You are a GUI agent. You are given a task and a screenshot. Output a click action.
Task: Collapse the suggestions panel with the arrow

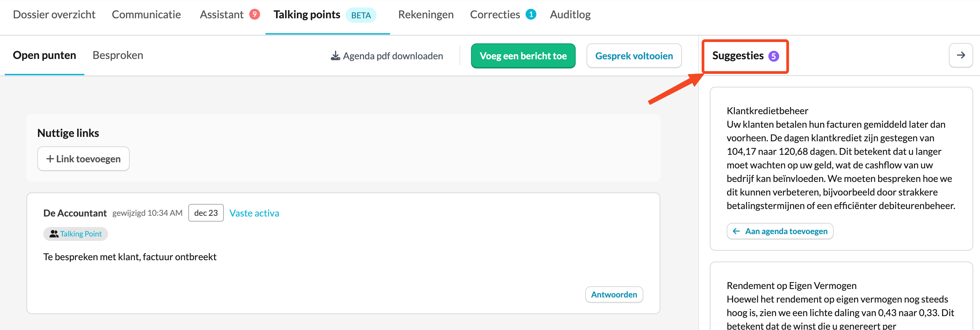click(961, 55)
